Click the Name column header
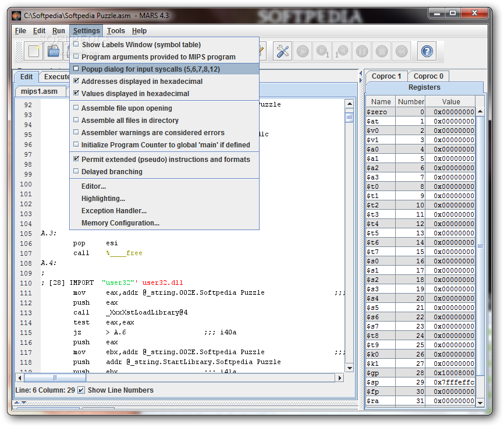This screenshot has height=427, width=504. pyautogui.click(x=381, y=102)
